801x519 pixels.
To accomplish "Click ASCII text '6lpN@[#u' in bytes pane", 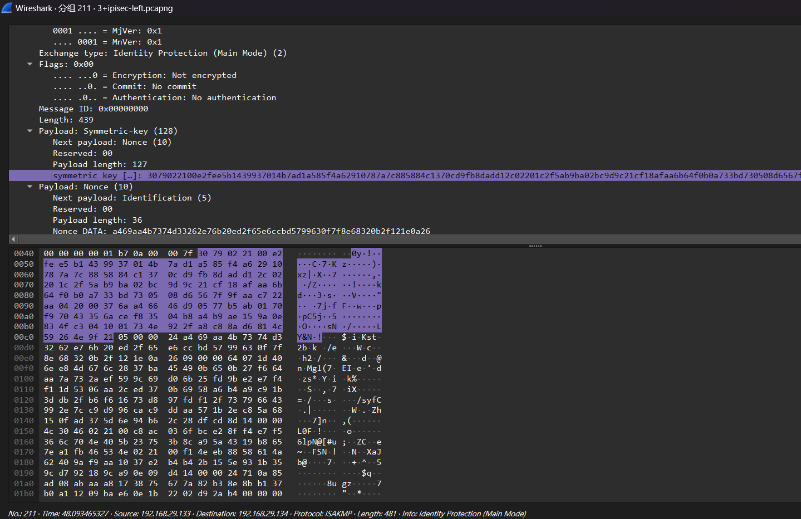I will (x=317, y=442).
